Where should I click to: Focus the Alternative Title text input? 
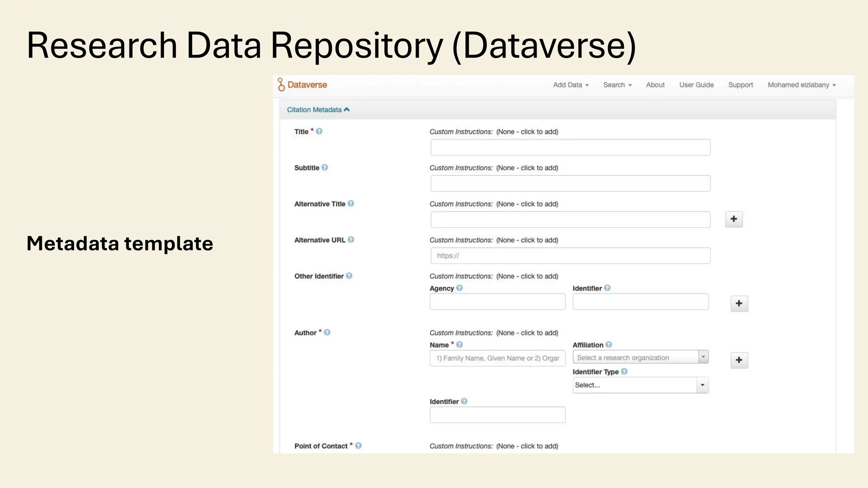click(x=570, y=219)
